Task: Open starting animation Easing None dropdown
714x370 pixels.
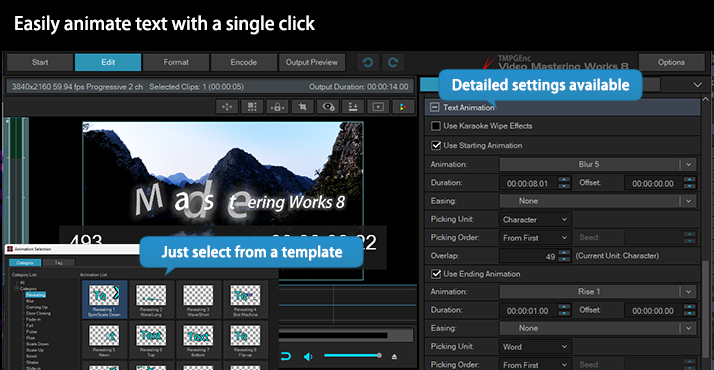Action: pyautogui.click(x=598, y=201)
